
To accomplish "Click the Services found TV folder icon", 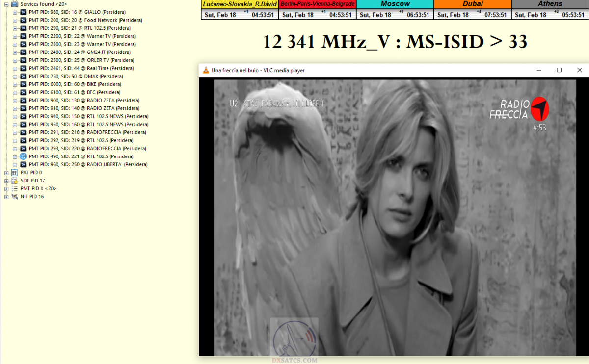I will (x=14, y=4).
